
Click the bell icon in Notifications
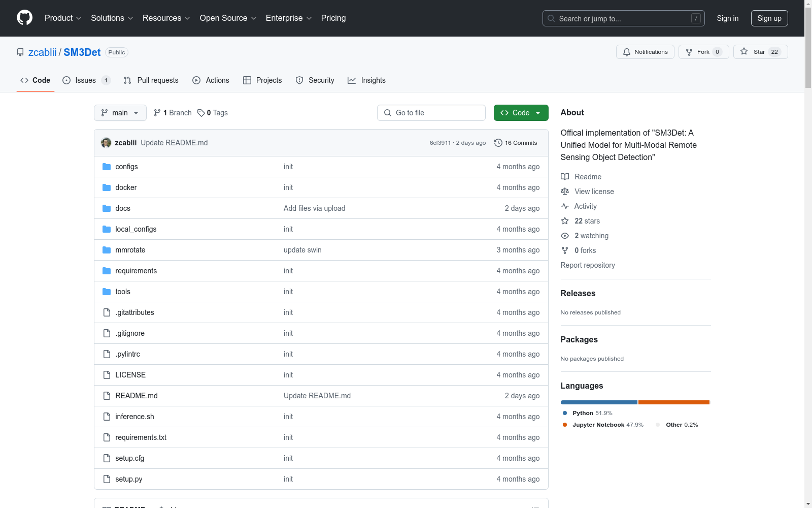(627, 52)
